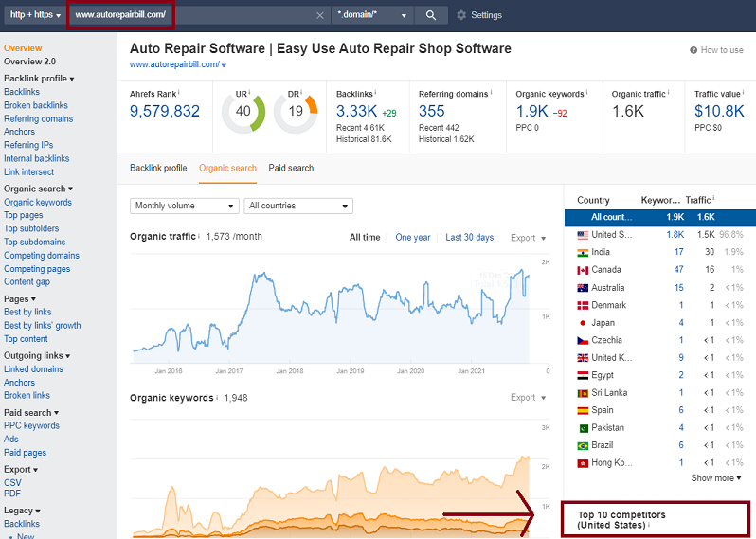
Task: Select One year range
Action: (413, 237)
